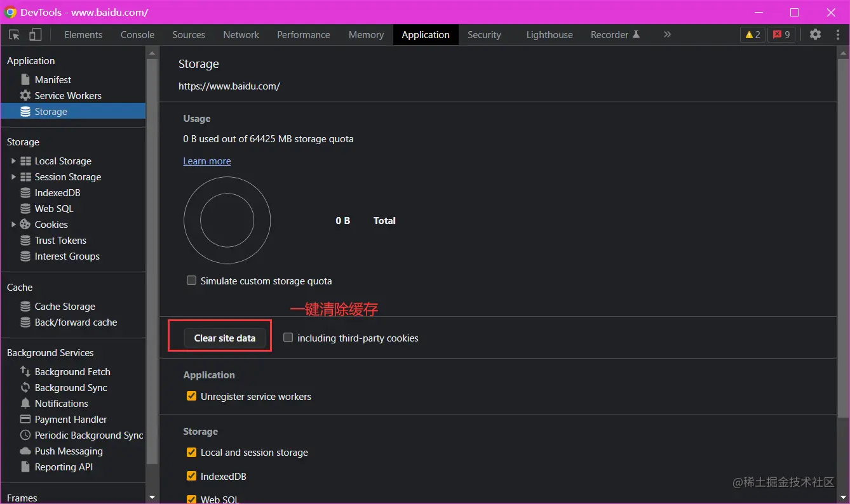Click the Cache Storage database icon

(x=25, y=307)
